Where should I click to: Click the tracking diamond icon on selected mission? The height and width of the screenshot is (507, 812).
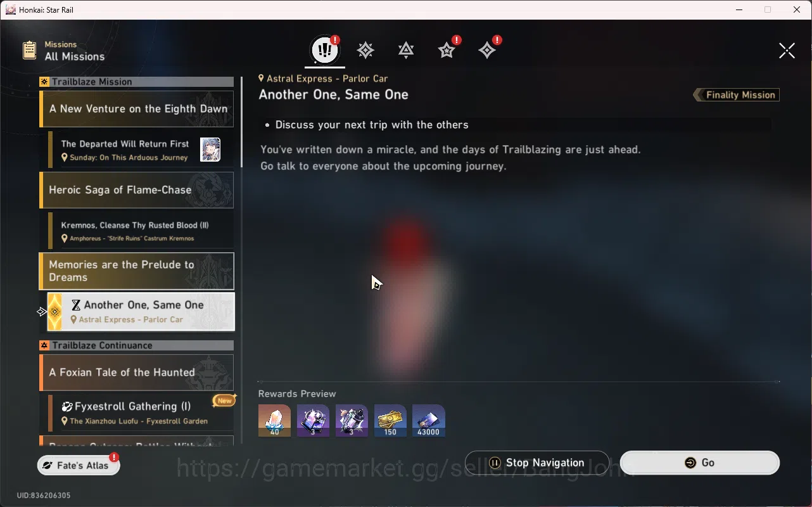[55, 312]
